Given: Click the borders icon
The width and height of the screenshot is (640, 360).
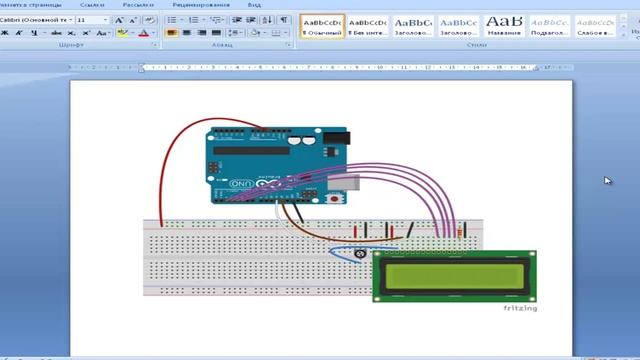Looking at the screenshot, I should (276, 33).
